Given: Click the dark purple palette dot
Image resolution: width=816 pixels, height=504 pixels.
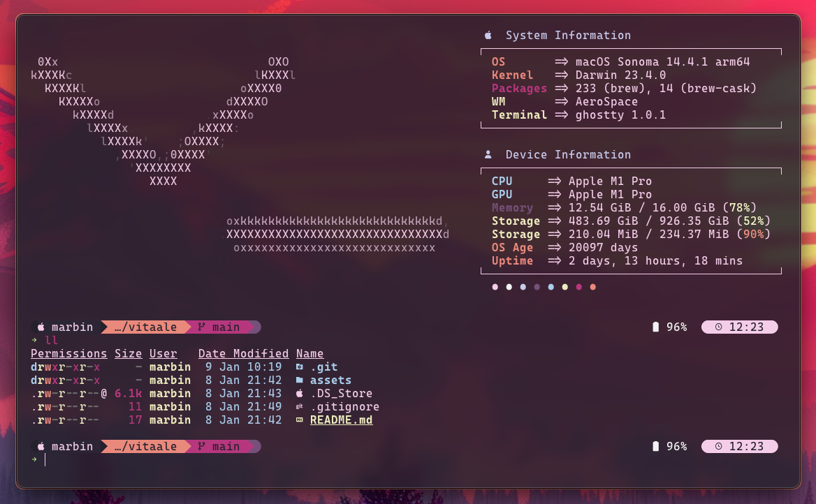Looking at the screenshot, I should [537, 287].
